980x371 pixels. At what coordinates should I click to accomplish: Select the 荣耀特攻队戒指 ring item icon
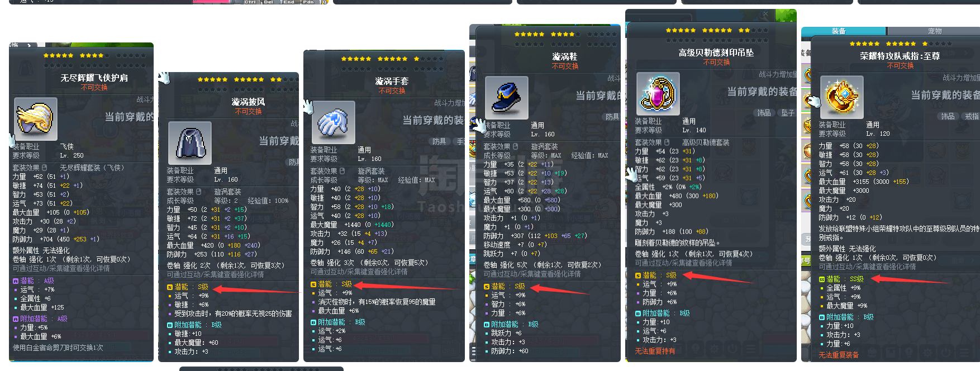(x=842, y=98)
